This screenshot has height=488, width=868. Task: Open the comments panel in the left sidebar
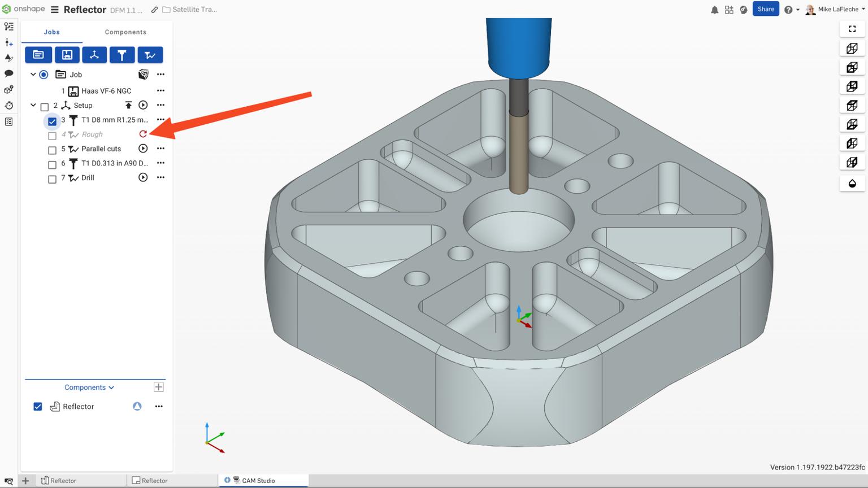tap(8, 73)
